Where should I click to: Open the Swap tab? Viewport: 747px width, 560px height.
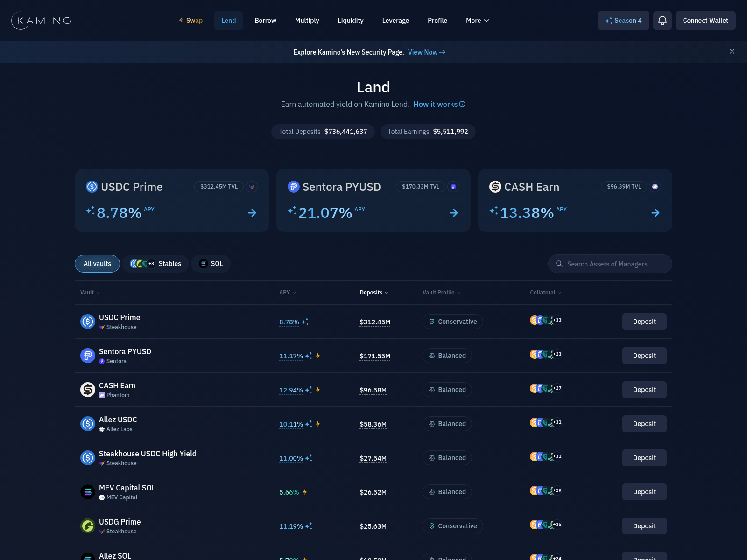[190, 21]
